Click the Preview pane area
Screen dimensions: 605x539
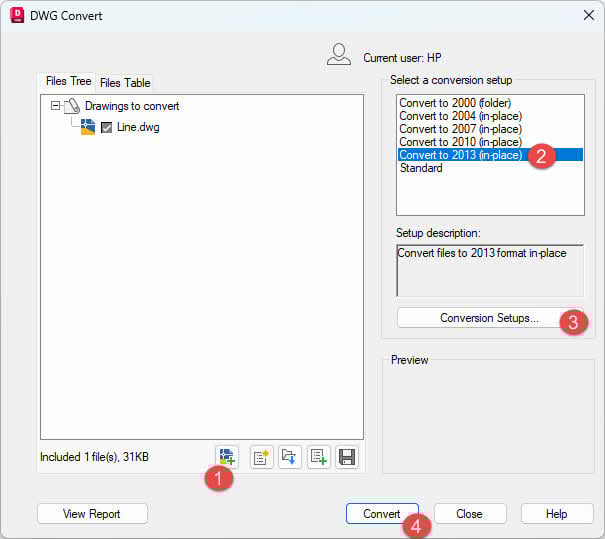tap(488, 417)
